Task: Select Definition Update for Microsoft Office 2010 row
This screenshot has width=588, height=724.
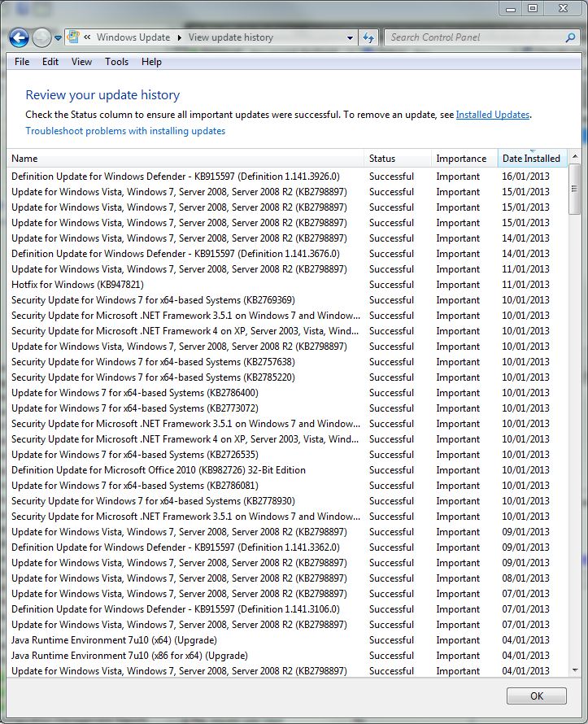Action: 286,470
